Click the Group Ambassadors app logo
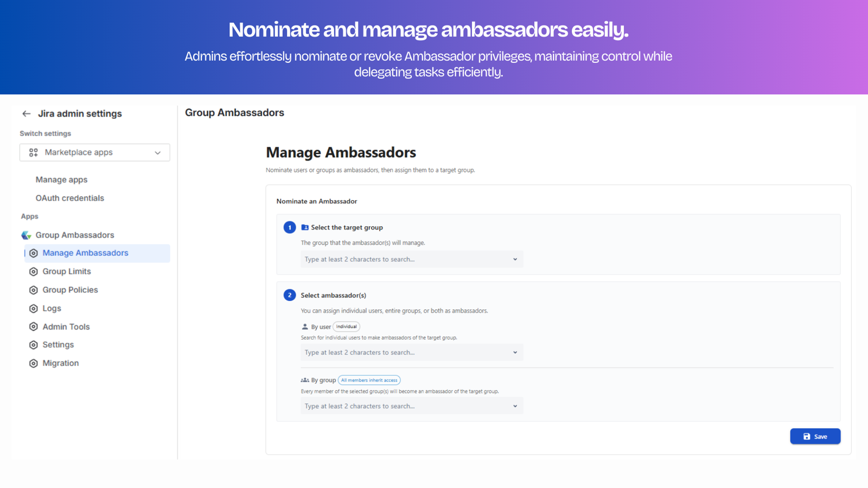The image size is (868, 488). point(25,235)
